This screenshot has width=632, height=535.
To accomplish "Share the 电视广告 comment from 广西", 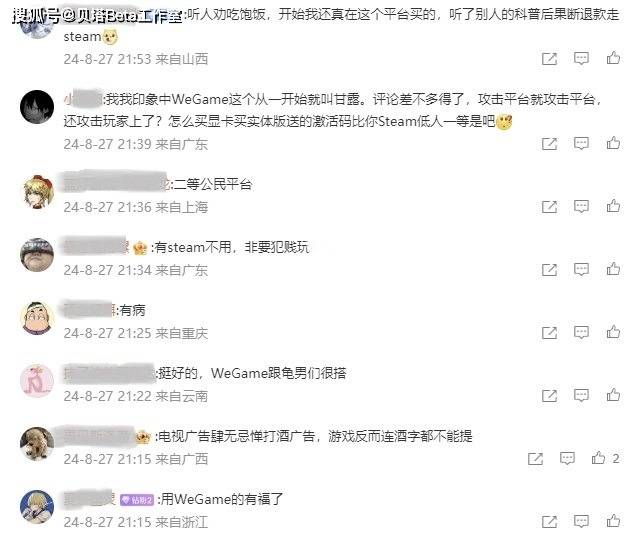I will tap(535, 459).
